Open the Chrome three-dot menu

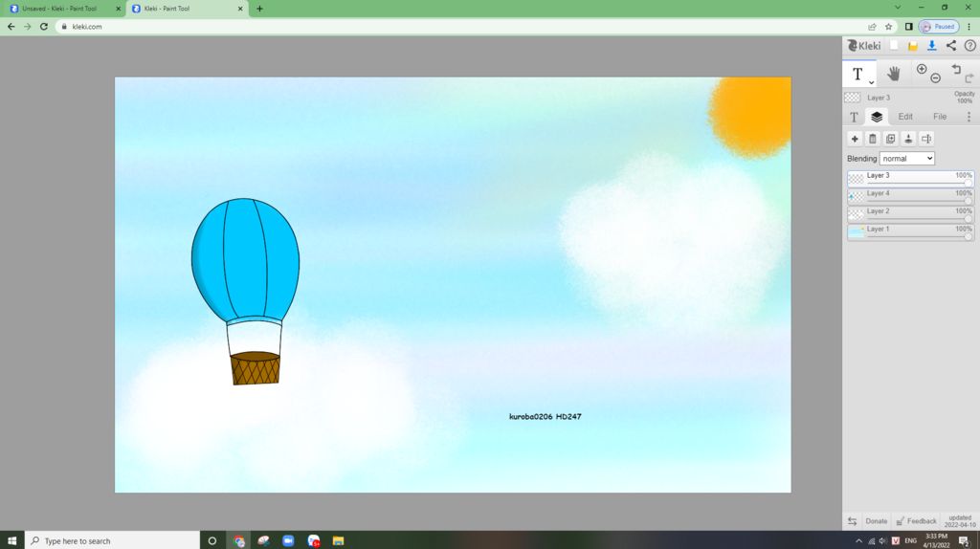click(969, 27)
